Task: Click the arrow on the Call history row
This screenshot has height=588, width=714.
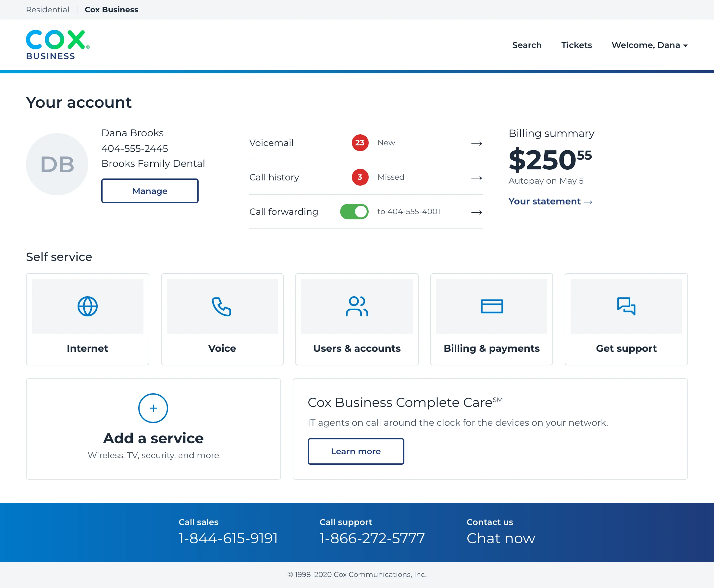Action: click(x=476, y=178)
